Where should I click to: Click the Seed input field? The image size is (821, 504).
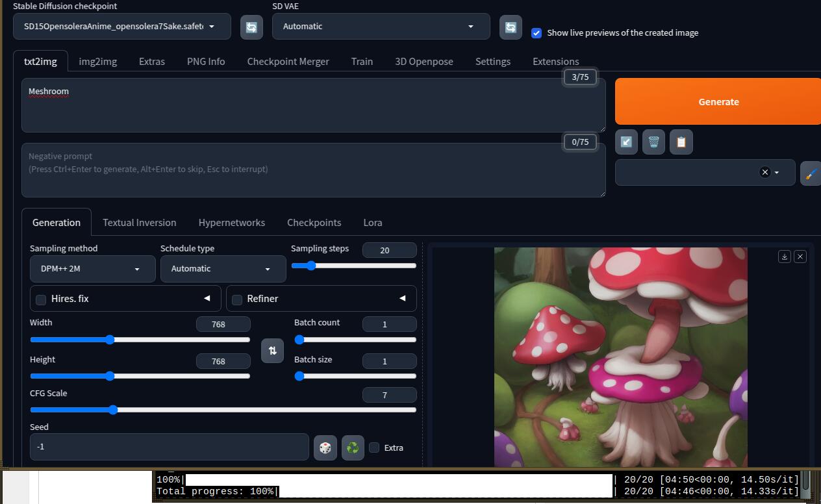pos(170,447)
